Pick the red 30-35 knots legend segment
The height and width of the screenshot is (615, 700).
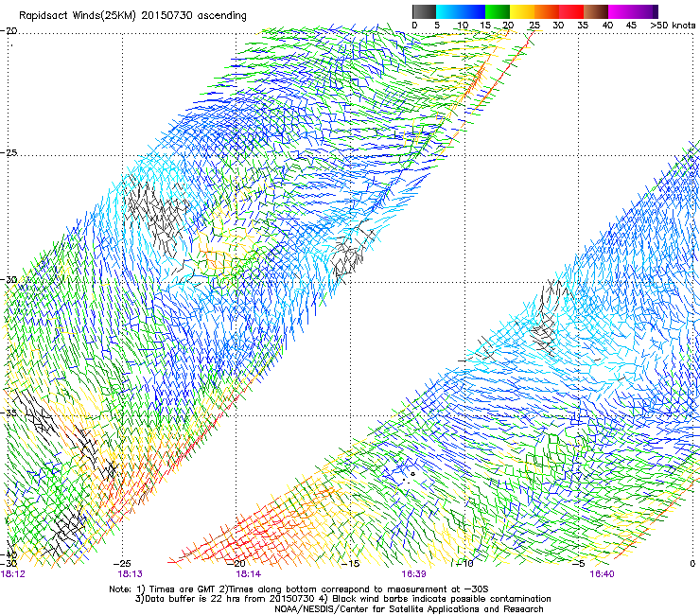(x=571, y=11)
